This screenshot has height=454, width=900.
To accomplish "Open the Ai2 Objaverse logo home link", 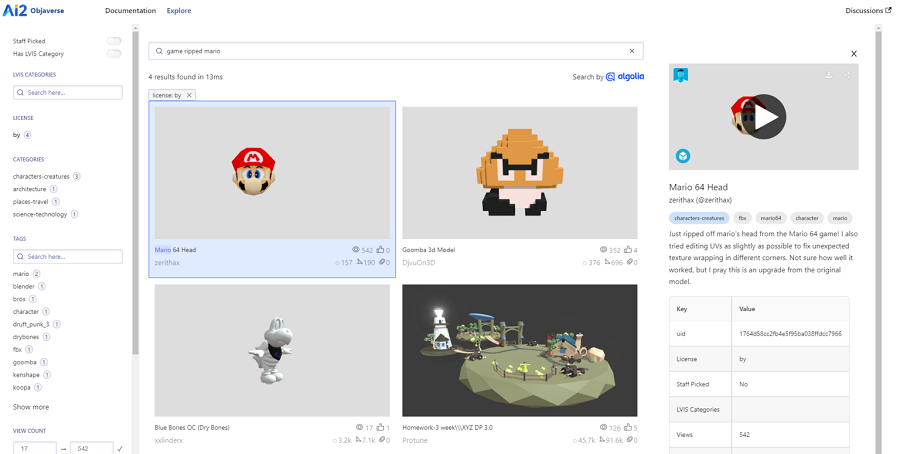I will pos(32,10).
